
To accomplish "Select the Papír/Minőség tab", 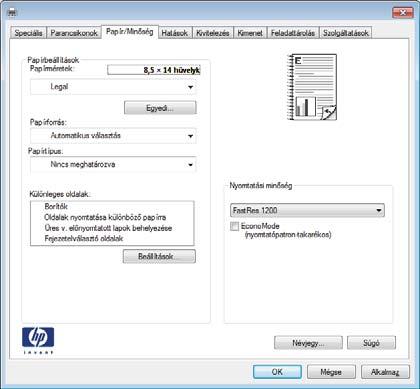I will click(x=130, y=32).
